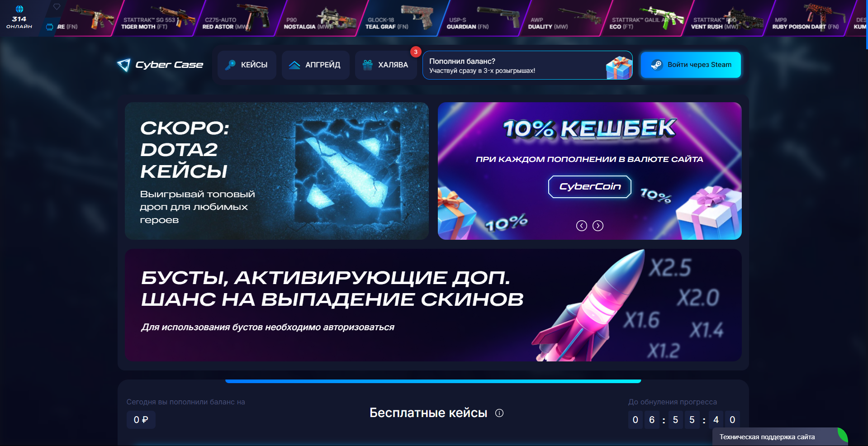Click the globe online counter icon
The height and width of the screenshot is (446, 868).
(19, 9)
